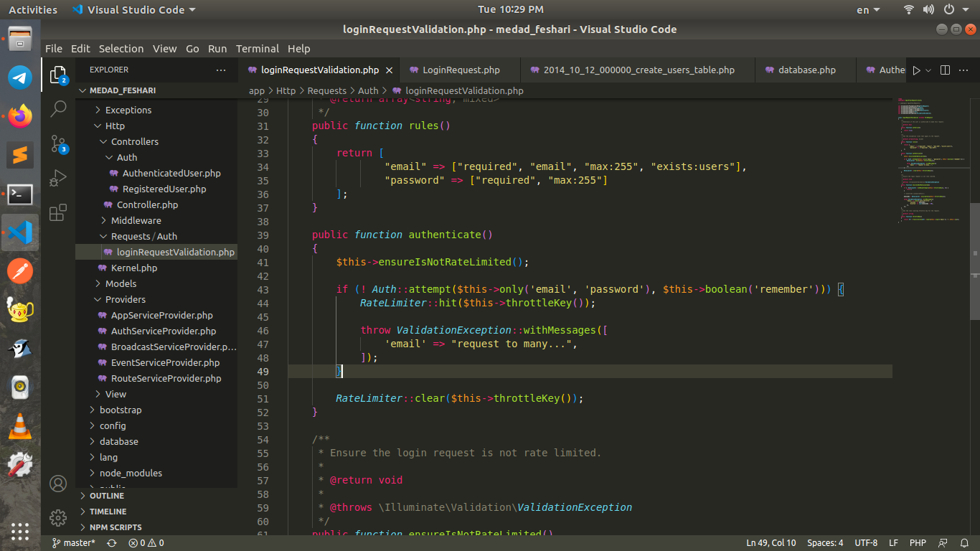
Task: Open VLC media player from dock
Action: [20, 426]
